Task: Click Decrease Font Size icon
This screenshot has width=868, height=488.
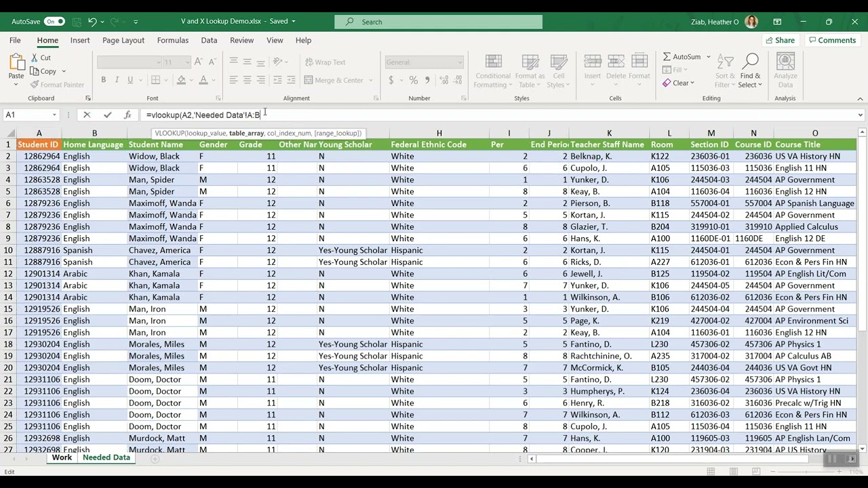Action: tap(212, 62)
